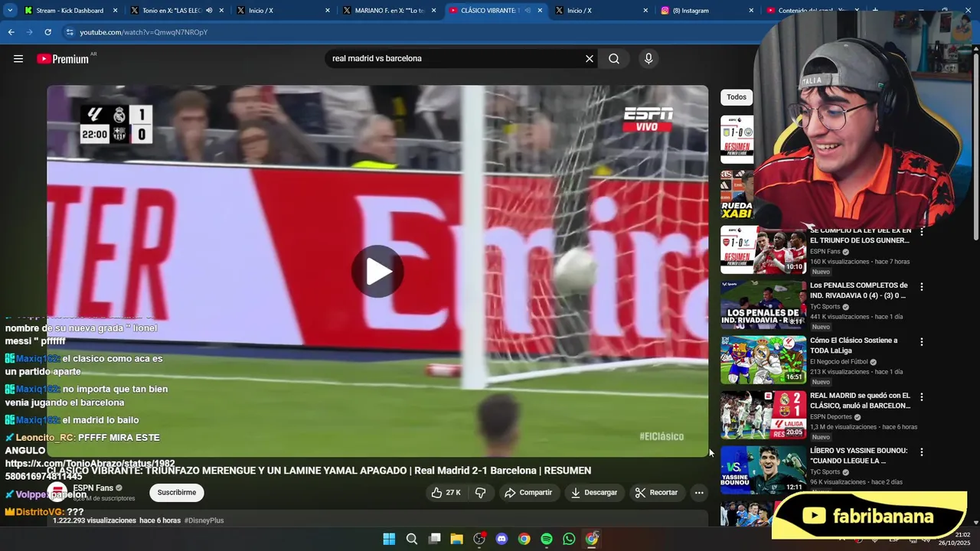Start voice search with microphone
This screenshot has height=551, width=980.
click(x=648, y=59)
